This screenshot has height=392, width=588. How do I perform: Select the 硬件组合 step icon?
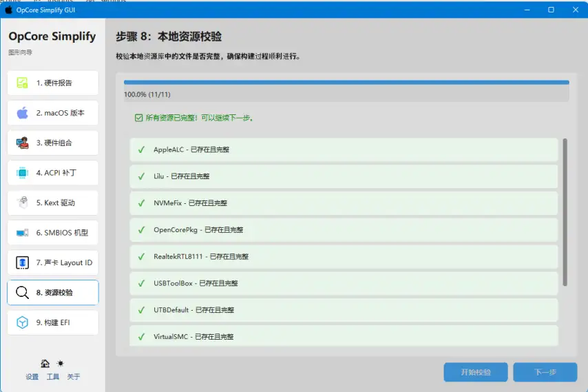(x=22, y=143)
